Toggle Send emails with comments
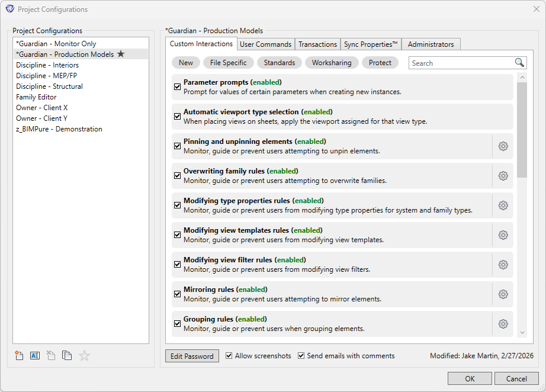Image resolution: width=546 pixels, height=392 pixels. point(301,356)
